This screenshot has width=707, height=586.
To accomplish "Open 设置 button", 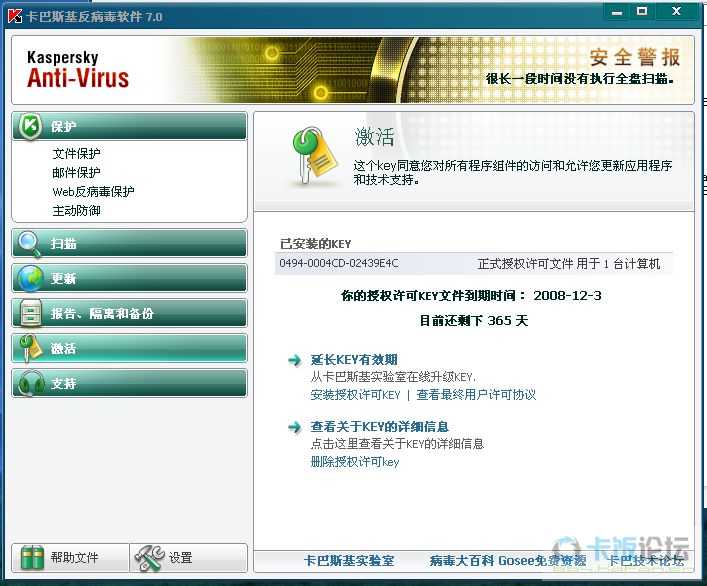I will coord(188,558).
